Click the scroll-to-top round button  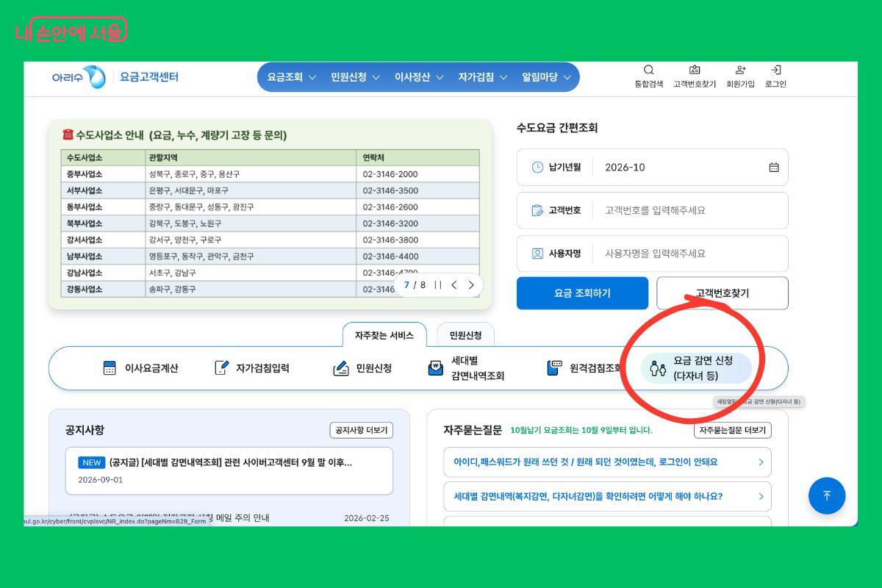click(827, 495)
